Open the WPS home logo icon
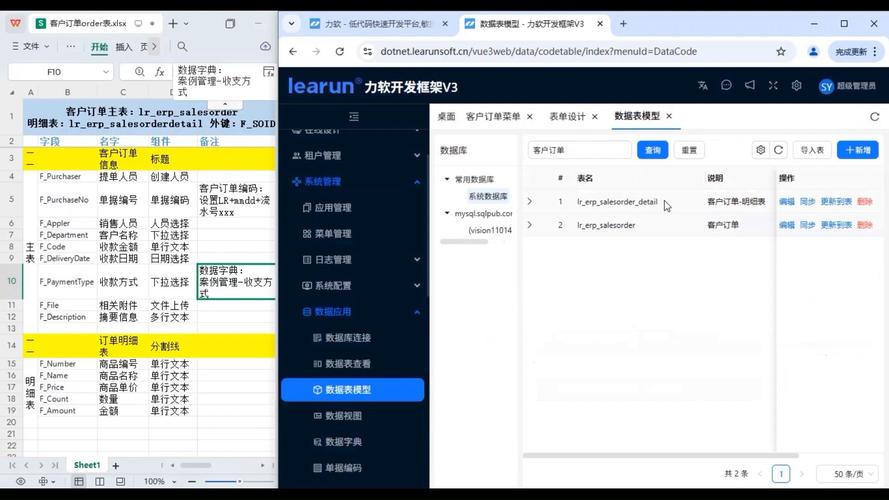 pyautogui.click(x=15, y=23)
